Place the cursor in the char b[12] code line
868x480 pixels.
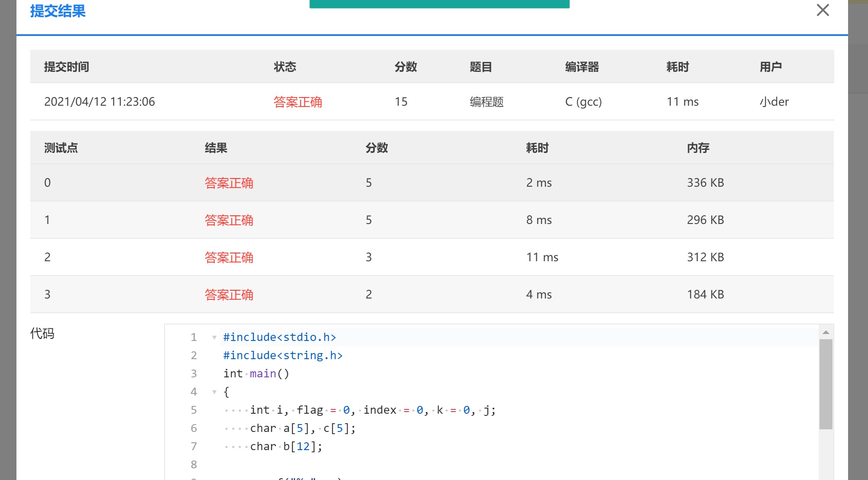[x=286, y=447]
